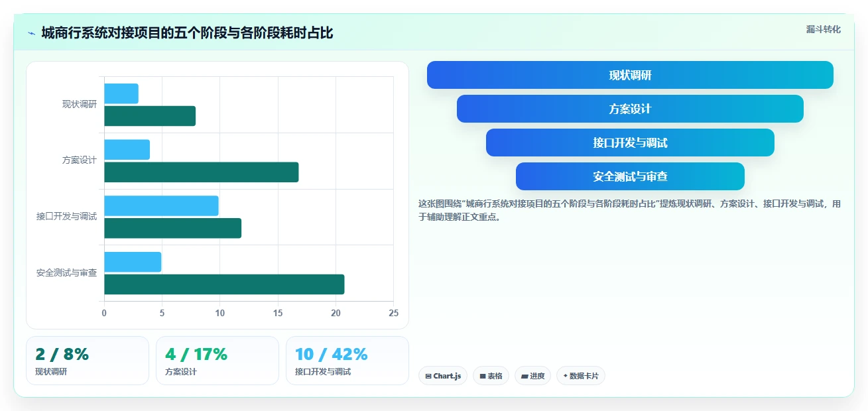This screenshot has width=868, height=411.
Task: Click the Chart.js tag chip
Action: point(443,376)
